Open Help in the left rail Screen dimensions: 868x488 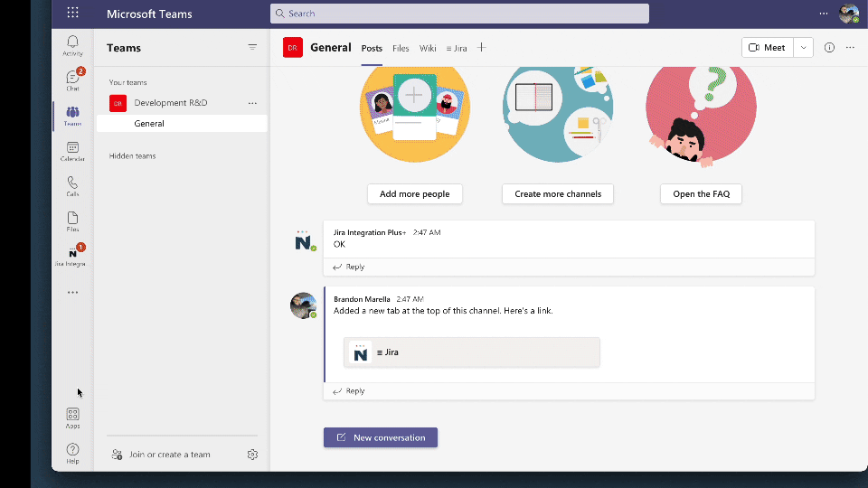72,453
